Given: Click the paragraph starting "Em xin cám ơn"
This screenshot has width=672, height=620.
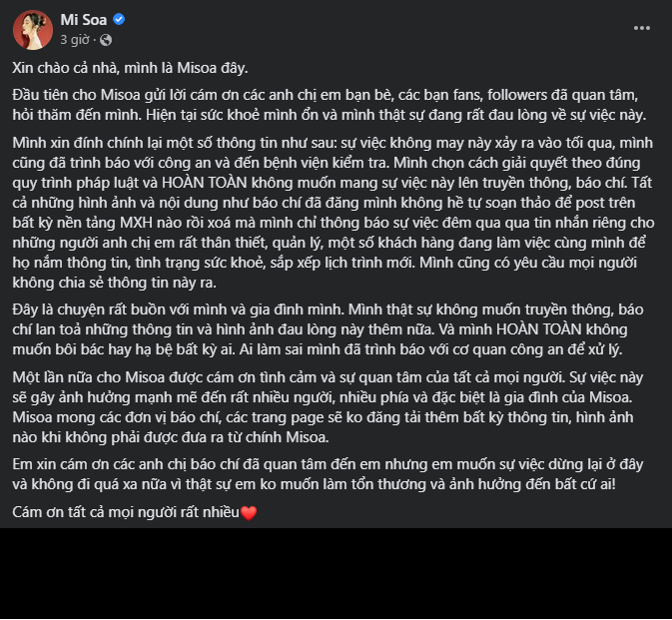Looking at the screenshot, I should coord(330,476).
